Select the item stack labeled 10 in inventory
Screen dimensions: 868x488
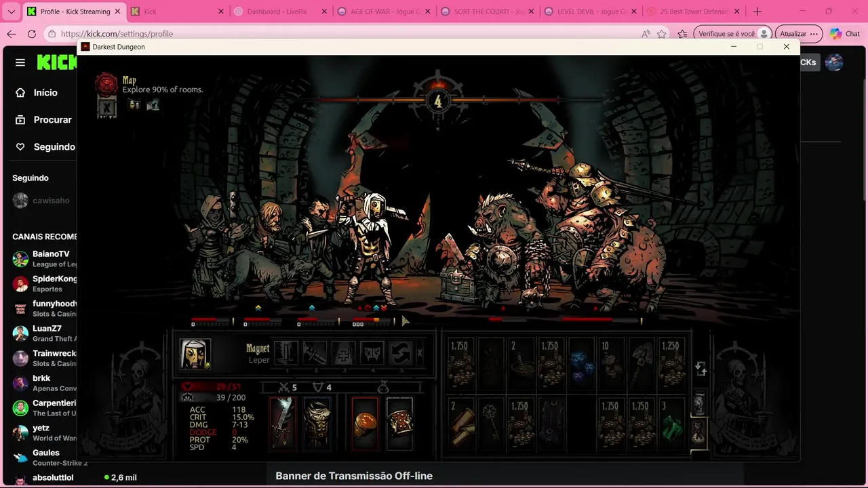point(612,364)
